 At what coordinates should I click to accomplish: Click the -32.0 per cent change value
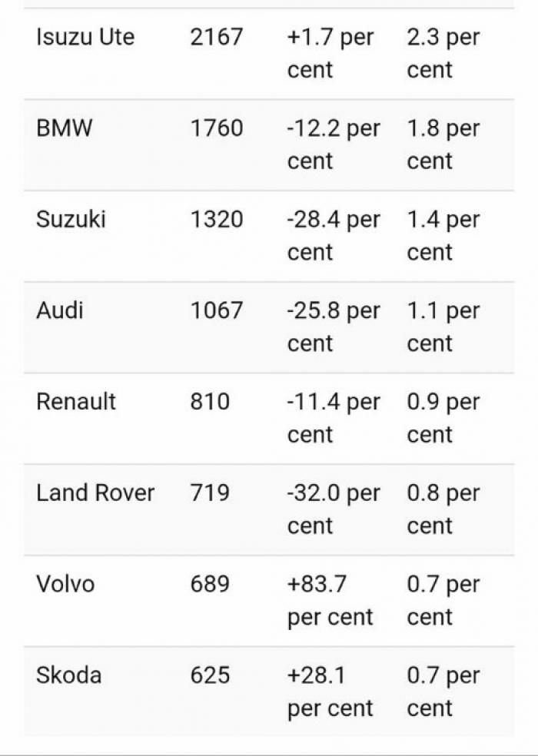(334, 509)
